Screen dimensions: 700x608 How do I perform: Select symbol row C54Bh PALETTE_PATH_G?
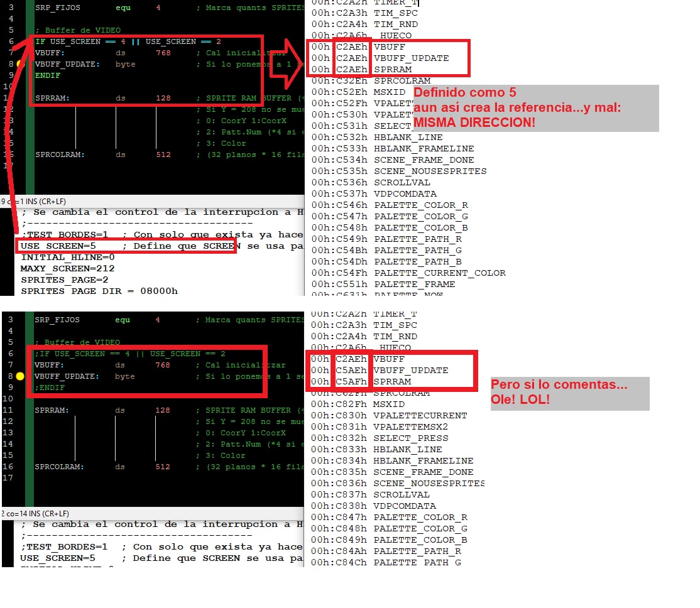coord(386,250)
